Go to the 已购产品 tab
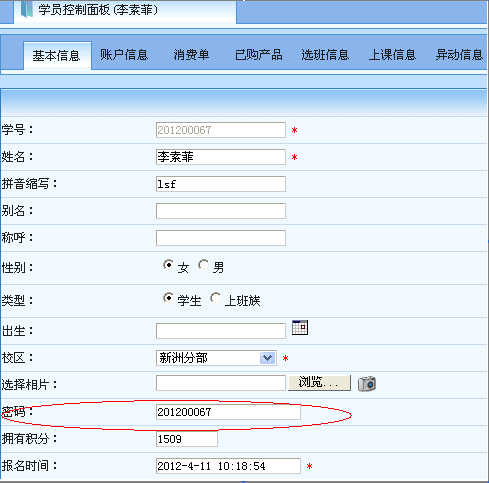The height and width of the screenshot is (483, 489). (258, 55)
